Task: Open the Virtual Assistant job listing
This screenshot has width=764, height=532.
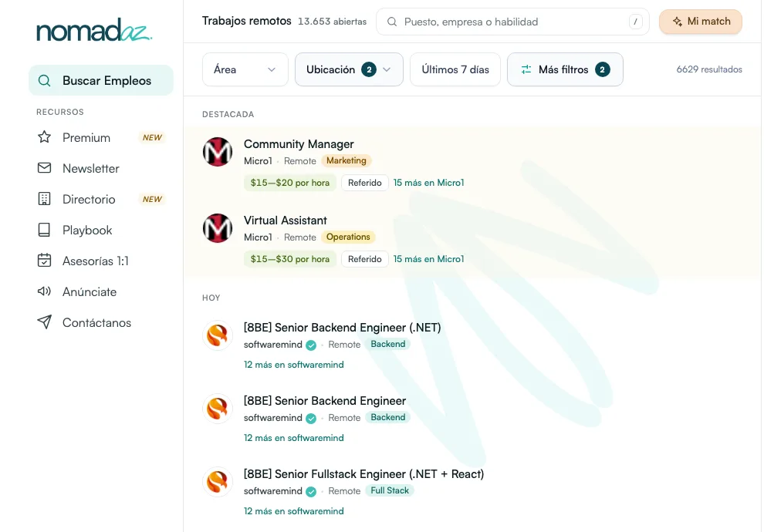Action: coord(285,221)
